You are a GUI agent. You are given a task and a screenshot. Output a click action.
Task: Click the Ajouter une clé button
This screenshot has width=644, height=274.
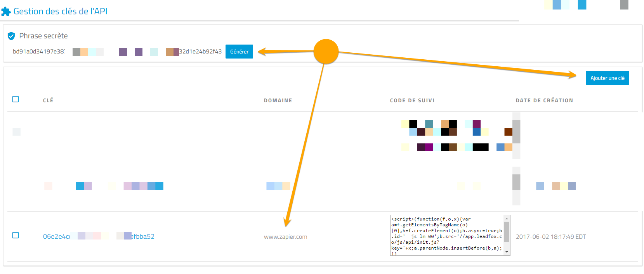tap(607, 78)
